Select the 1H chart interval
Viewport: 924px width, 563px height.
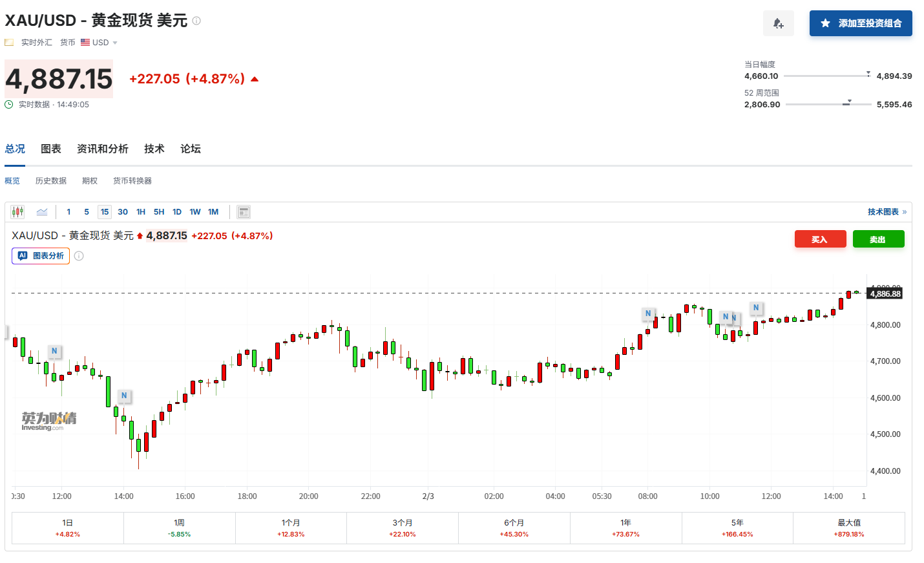[x=141, y=212]
